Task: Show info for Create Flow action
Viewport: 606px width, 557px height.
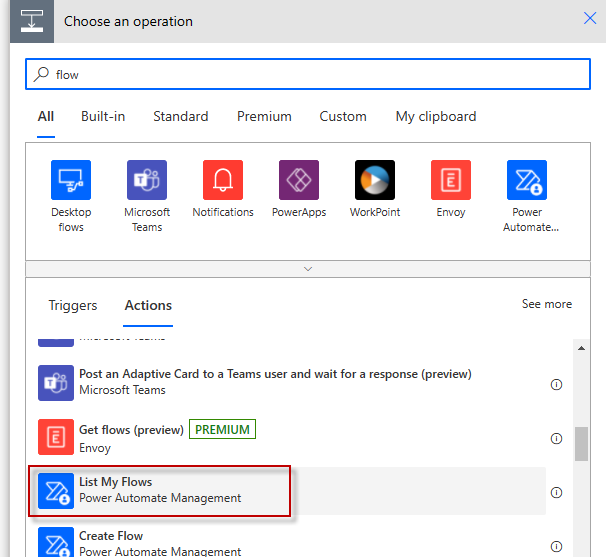Action: point(556,546)
